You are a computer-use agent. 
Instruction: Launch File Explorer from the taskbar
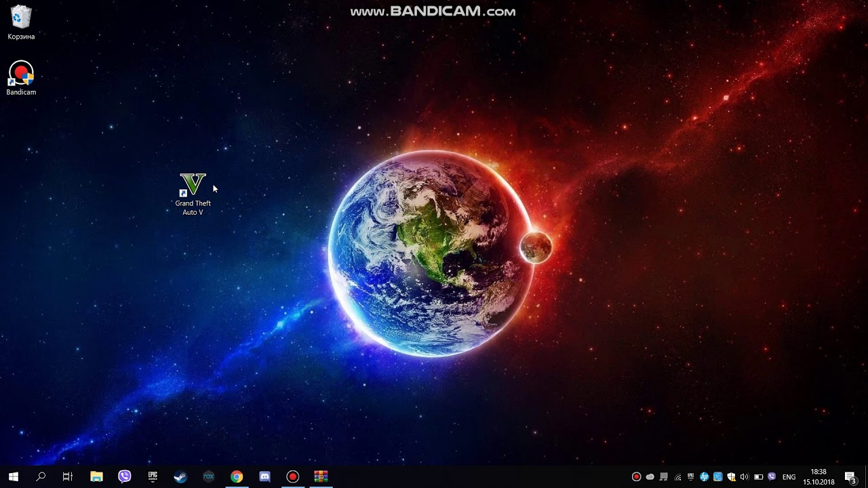pyautogui.click(x=96, y=476)
